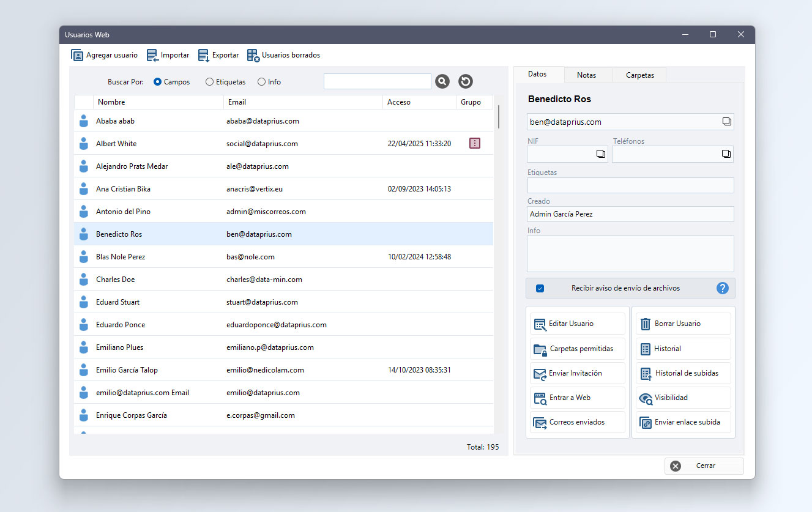This screenshot has height=512, width=812.
Task: Open Correos enviados
Action: (578, 422)
